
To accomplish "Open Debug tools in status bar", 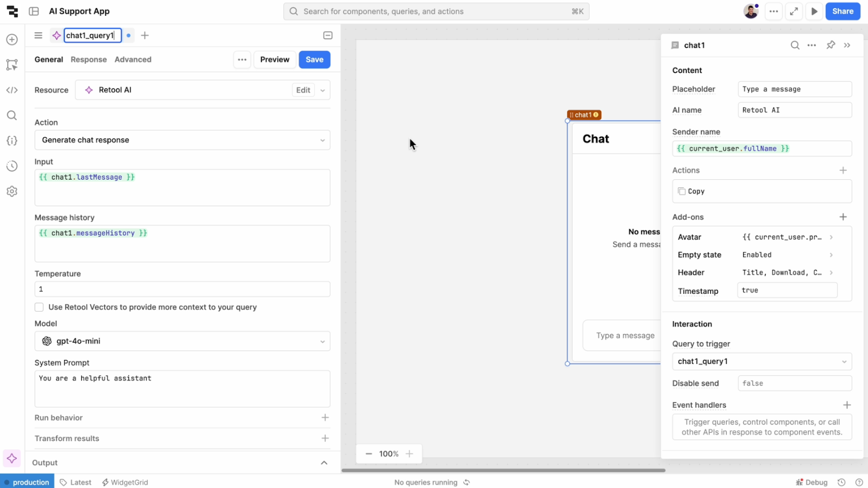I will point(812,482).
